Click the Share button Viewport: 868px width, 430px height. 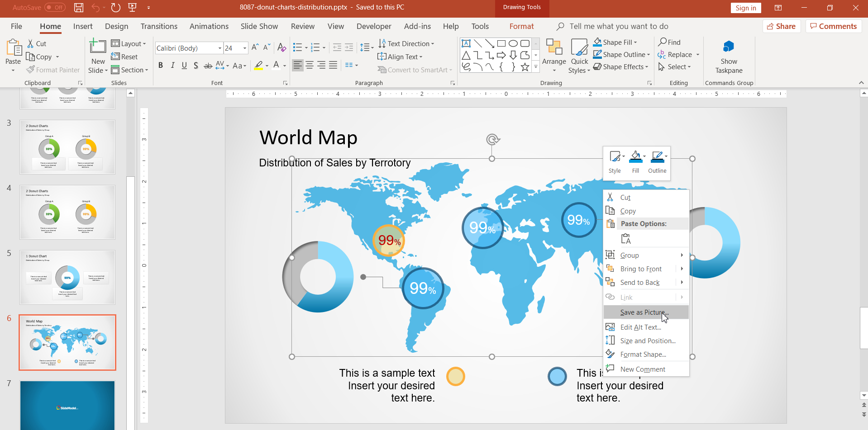coord(781,26)
